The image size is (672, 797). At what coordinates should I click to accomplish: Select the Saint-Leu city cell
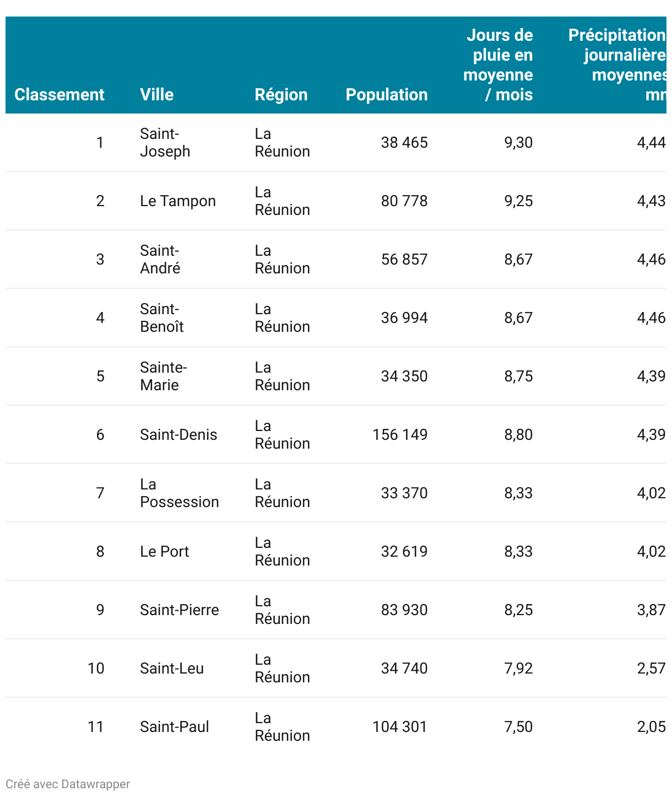(x=172, y=669)
